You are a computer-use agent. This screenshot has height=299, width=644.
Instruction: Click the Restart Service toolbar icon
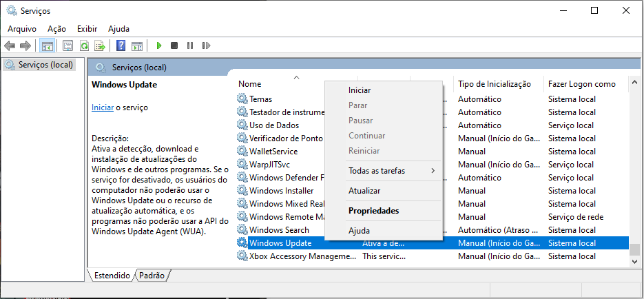(x=206, y=45)
